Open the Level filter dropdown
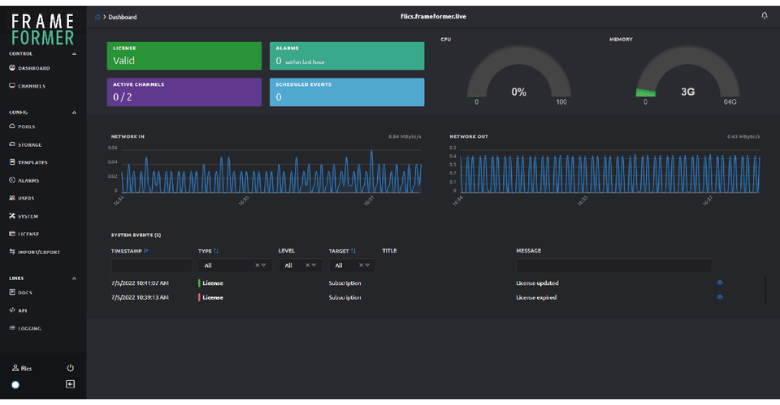This screenshot has height=405, width=780. tap(299, 265)
